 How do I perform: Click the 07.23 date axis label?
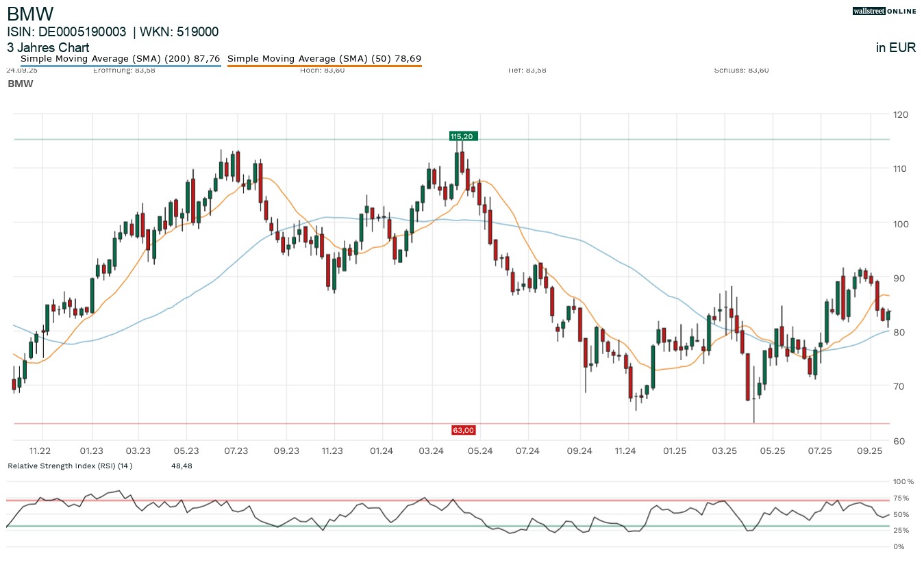tap(236, 451)
